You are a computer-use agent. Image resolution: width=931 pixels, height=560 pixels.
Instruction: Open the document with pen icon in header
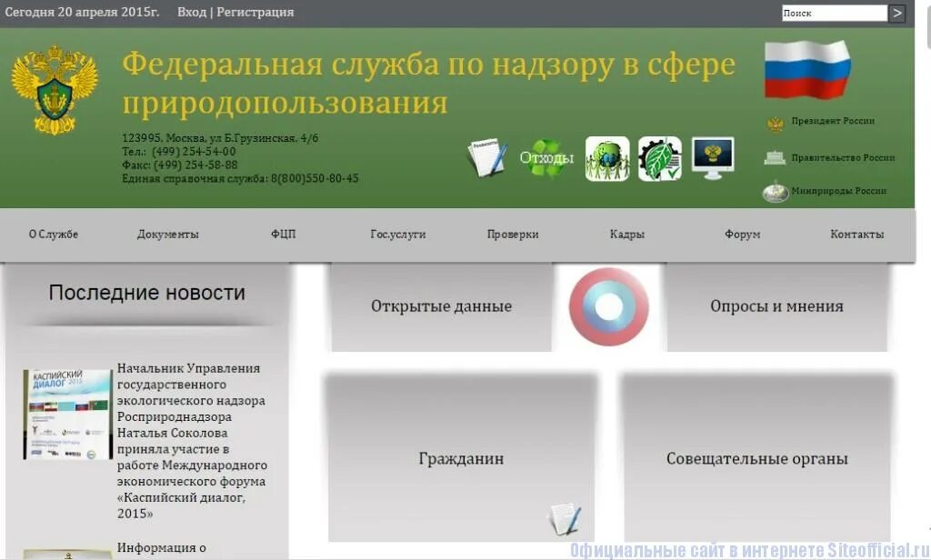tap(487, 158)
